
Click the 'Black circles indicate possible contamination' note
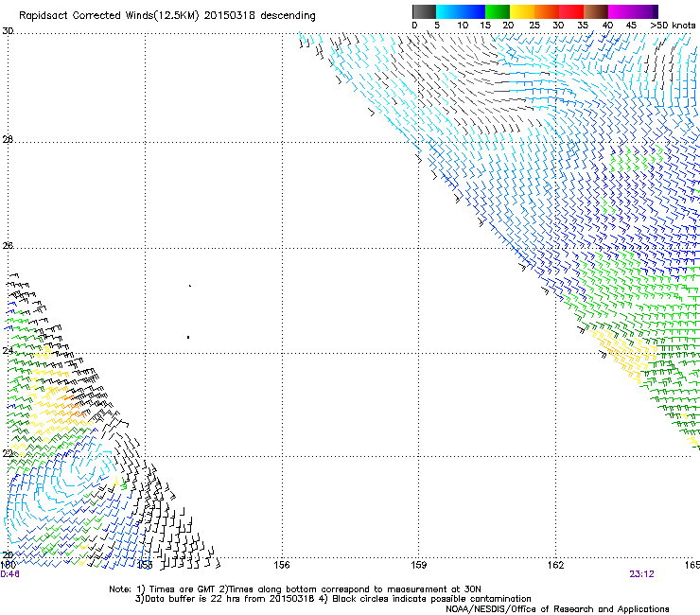431,599
